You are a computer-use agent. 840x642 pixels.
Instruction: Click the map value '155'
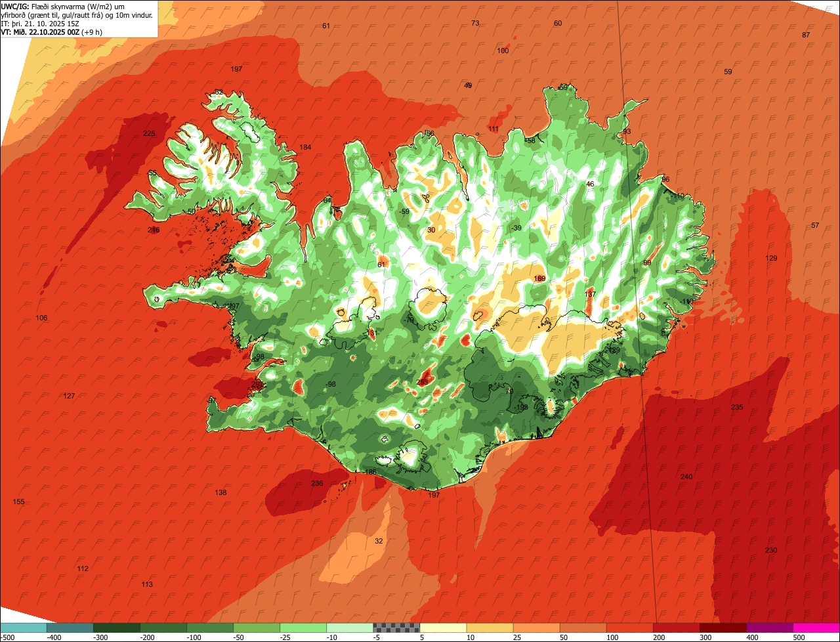point(18,502)
